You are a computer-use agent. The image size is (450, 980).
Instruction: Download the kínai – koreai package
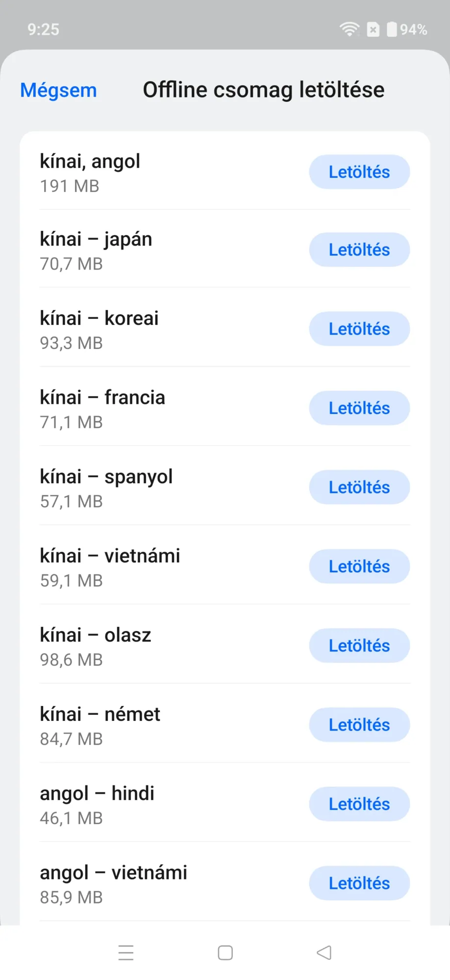coord(359,329)
